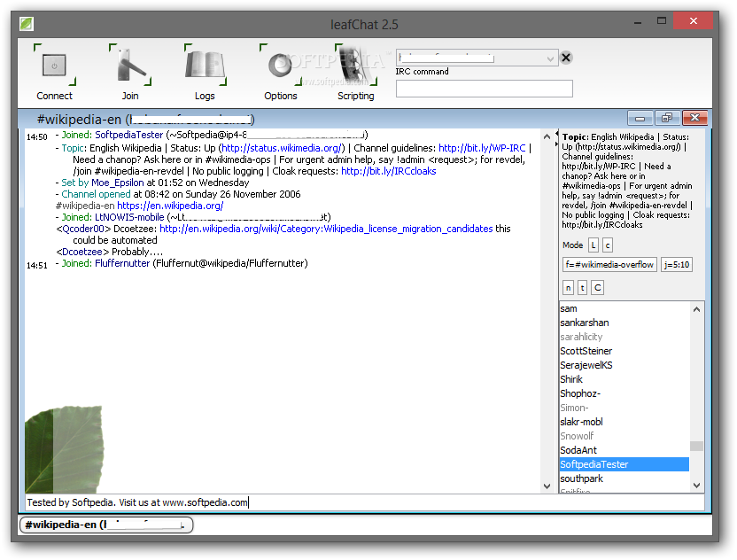Screen dimensions: 737x560
Task: Close the #wikipedia-en channel window
Action: coord(695,118)
